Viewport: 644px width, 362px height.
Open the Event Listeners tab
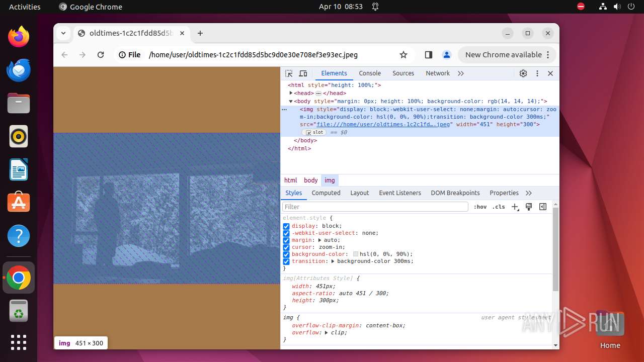point(400,193)
